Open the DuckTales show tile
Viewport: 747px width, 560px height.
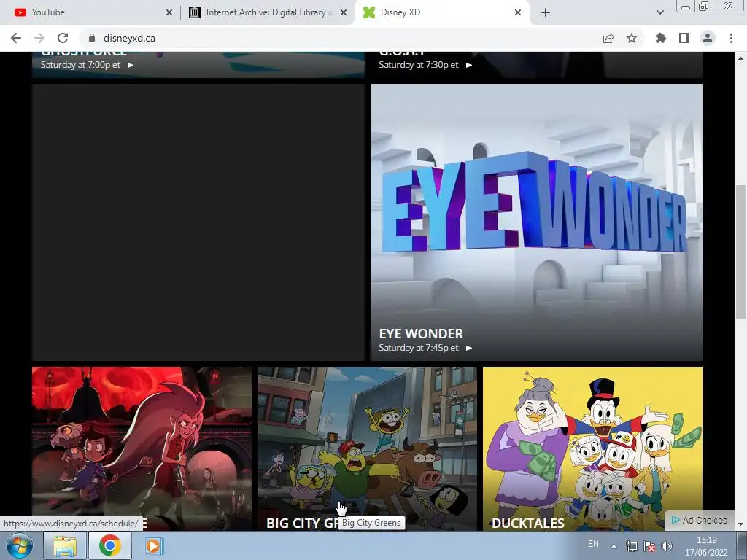coord(592,448)
